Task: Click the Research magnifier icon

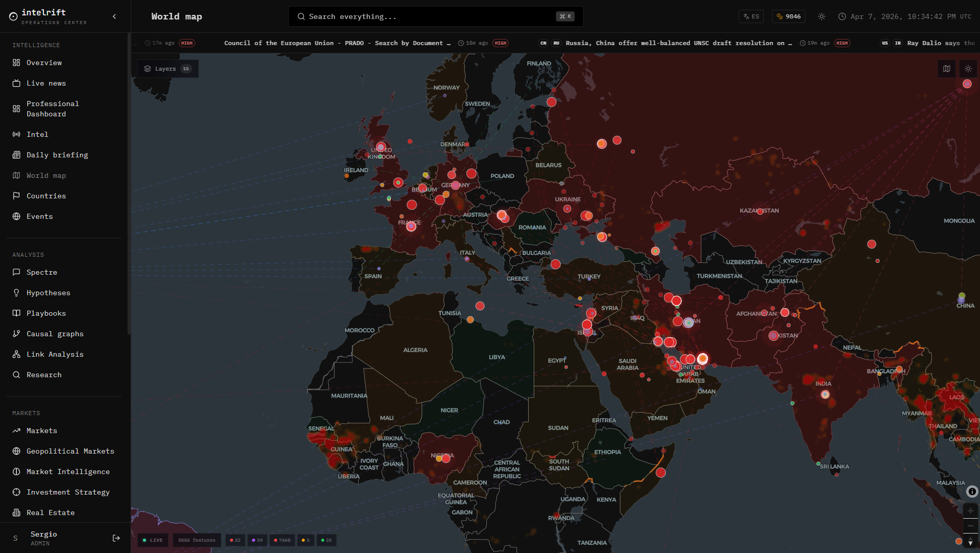Action: (x=16, y=375)
